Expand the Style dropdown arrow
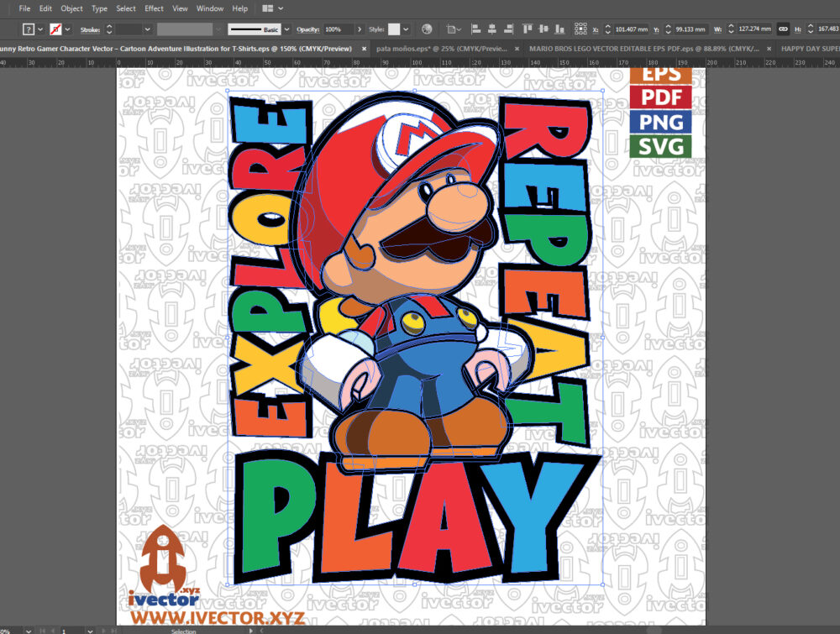 [x=406, y=29]
